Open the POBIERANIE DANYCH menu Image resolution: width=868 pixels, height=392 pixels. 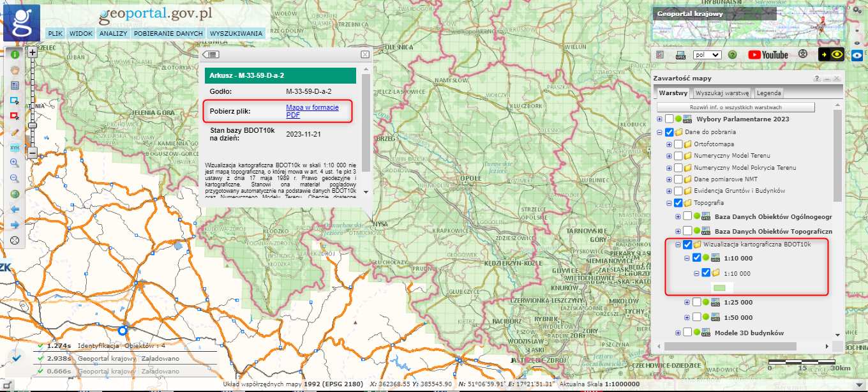[x=168, y=33]
